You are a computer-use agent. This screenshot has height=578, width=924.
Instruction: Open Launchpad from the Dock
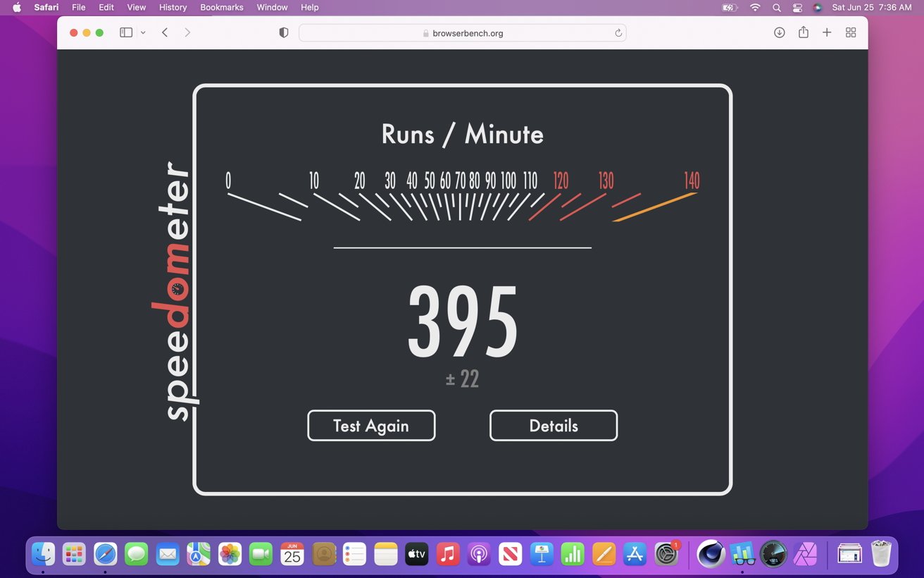pos(74,554)
